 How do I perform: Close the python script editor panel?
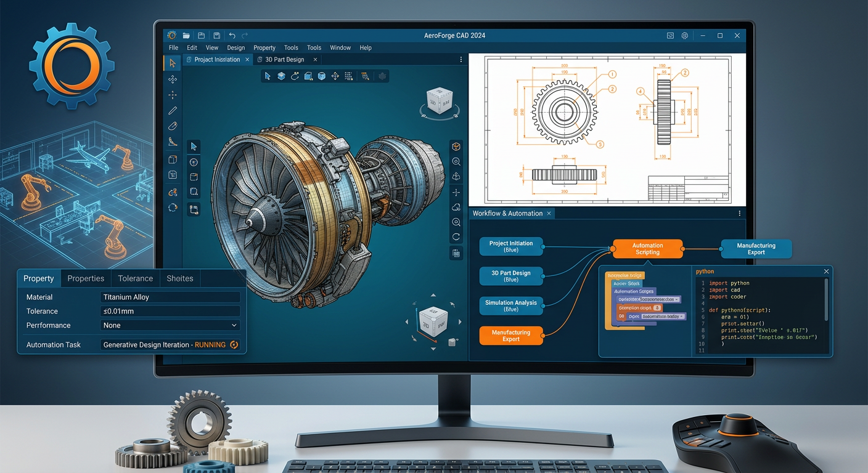(x=827, y=272)
